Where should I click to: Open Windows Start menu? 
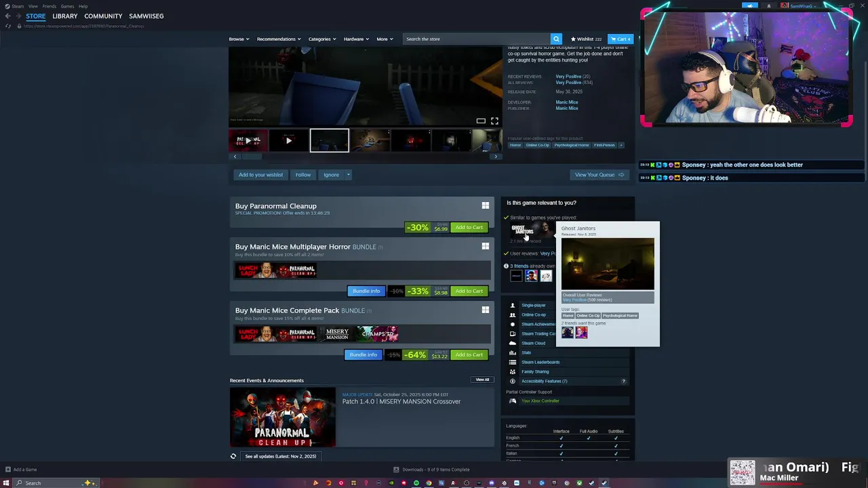(x=6, y=483)
